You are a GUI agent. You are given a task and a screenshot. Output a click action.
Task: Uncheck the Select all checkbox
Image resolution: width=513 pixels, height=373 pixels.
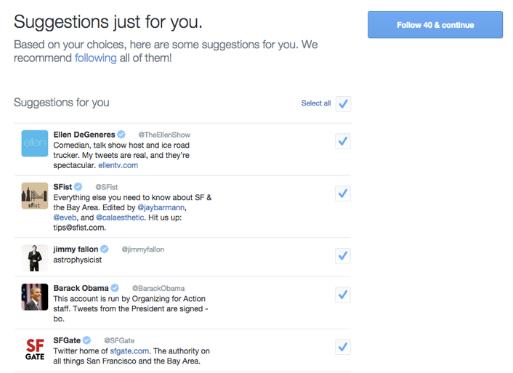tap(343, 104)
